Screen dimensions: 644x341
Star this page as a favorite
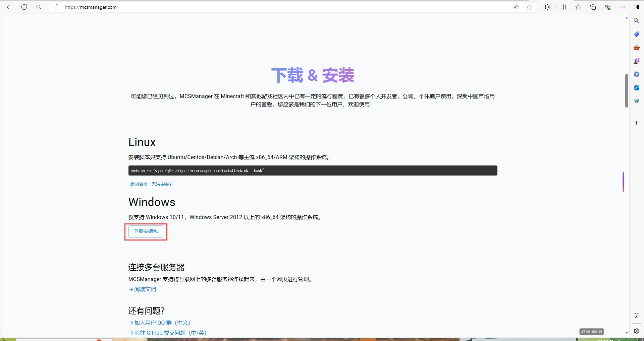[x=529, y=7]
